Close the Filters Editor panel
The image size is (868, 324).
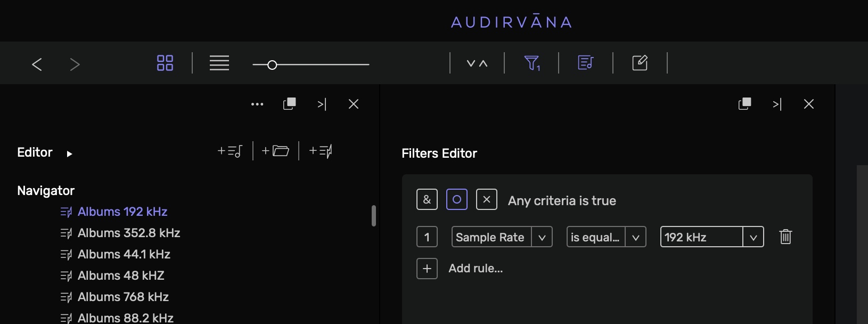(809, 104)
